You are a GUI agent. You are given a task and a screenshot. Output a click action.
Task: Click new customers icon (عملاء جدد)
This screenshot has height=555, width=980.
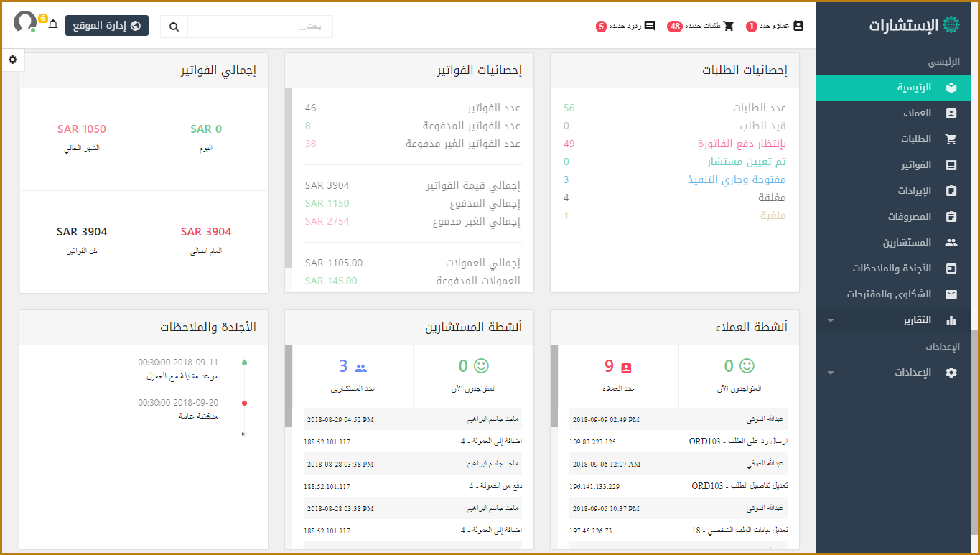coord(798,26)
